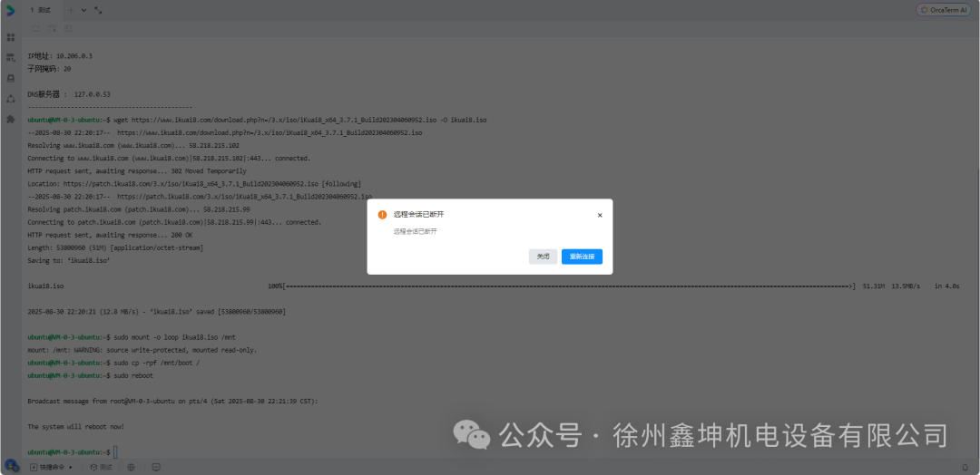Viewport: 980px width, 475px height.
Task: Click the OrcaTerm logo icon
Action: (10, 10)
